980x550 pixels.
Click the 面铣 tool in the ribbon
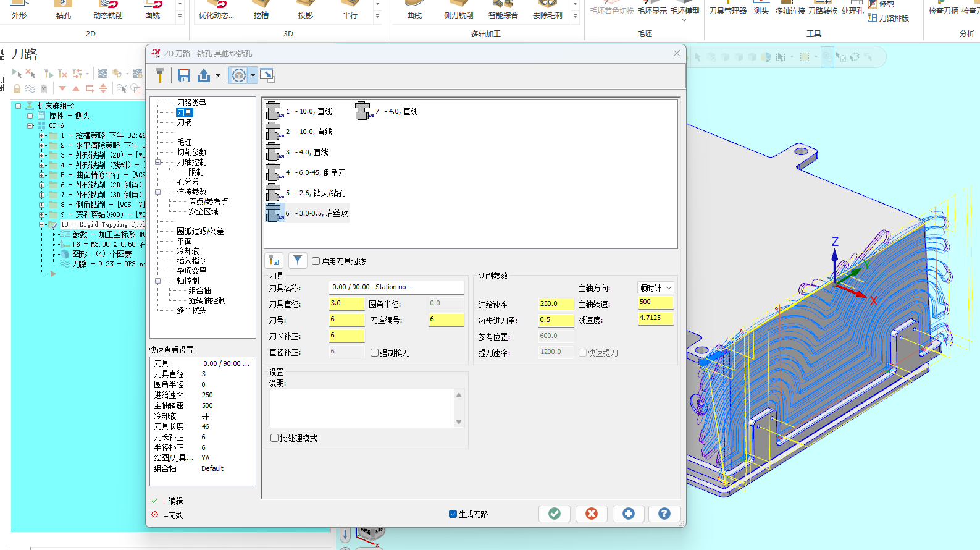(x=153, y=10)
